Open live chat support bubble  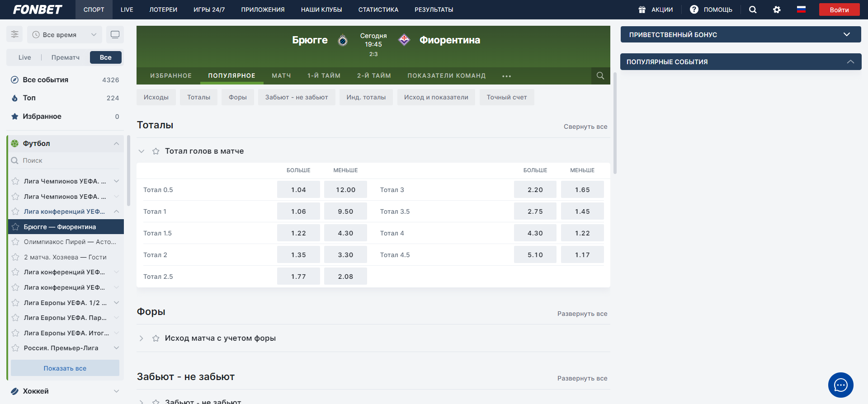[x=840, y=385]
